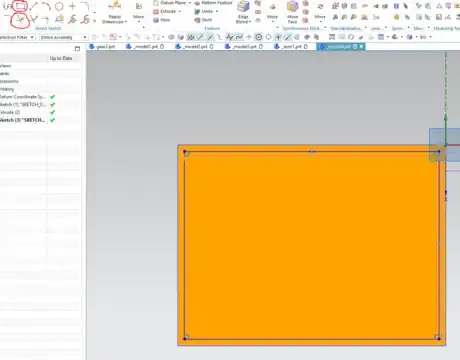Select the Line sketch tool
The image size is (460, 360).
coord(33,6)
